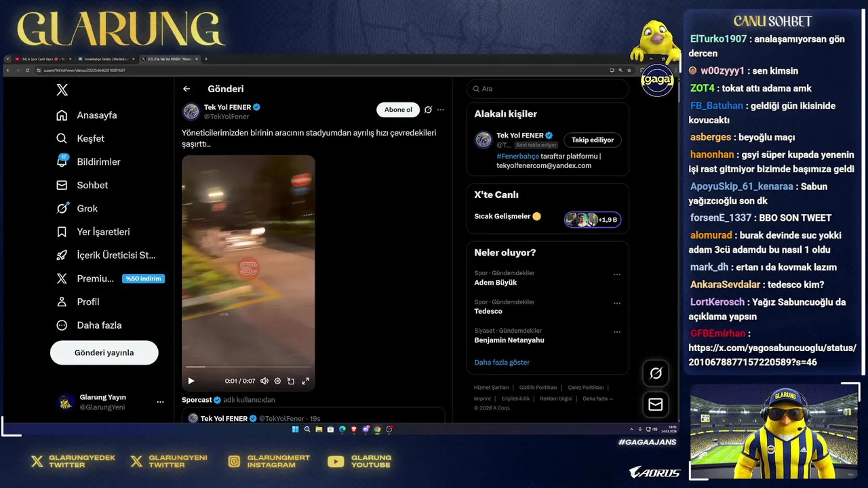The image size is (868, 488).
Task: Click Çerez Politikası footer link
Action: [585, 388]
